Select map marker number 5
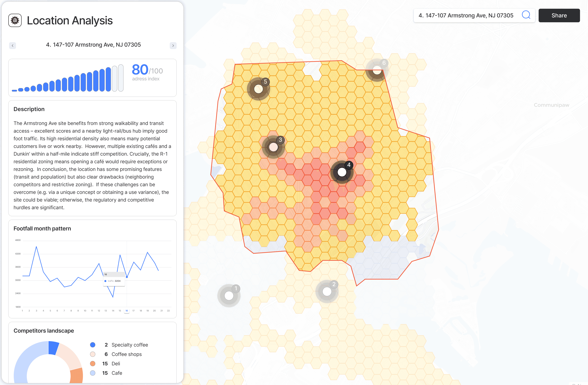Viewport: 588px width, 385px height. (258, 89)
